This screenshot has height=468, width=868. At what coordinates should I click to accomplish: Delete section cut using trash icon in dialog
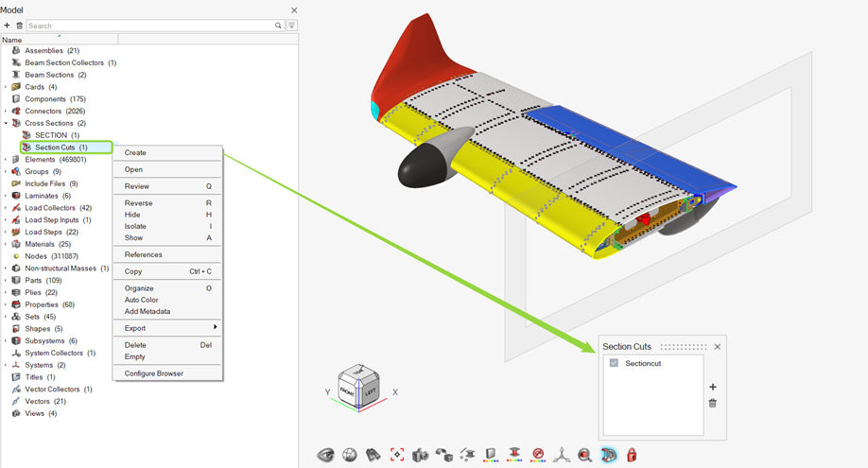click(713, 403)
